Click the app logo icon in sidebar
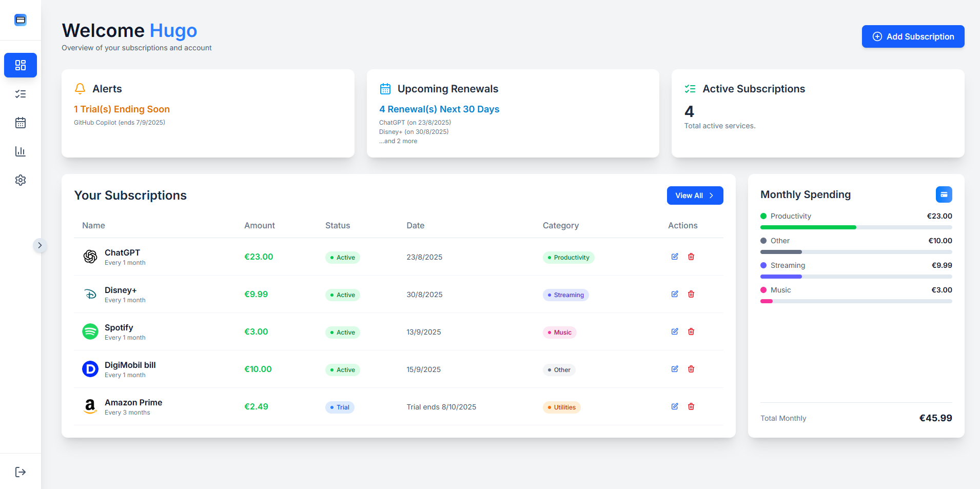Screen dimensions: 980x489 click(x=21, y=20)
